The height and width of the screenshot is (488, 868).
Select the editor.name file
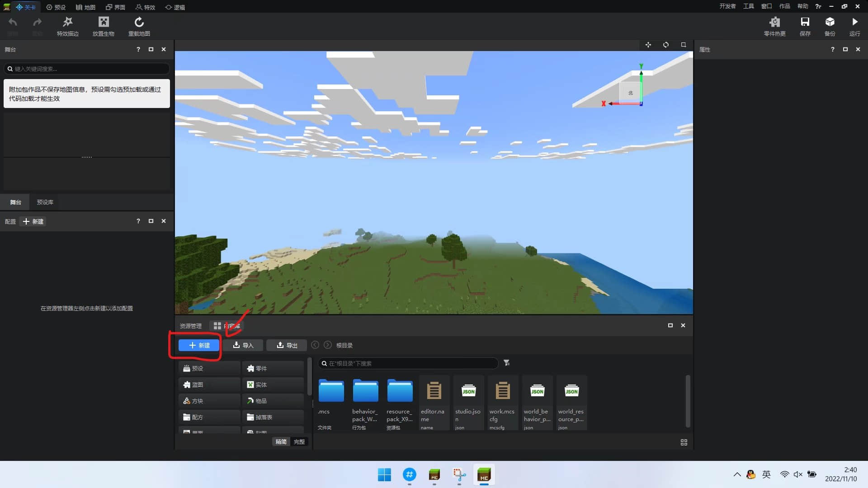(434, 403)
